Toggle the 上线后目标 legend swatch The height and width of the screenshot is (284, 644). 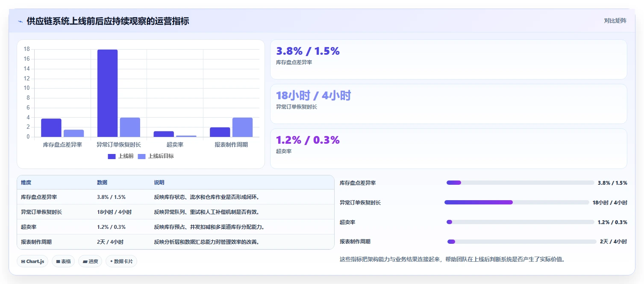pos(141,156)
